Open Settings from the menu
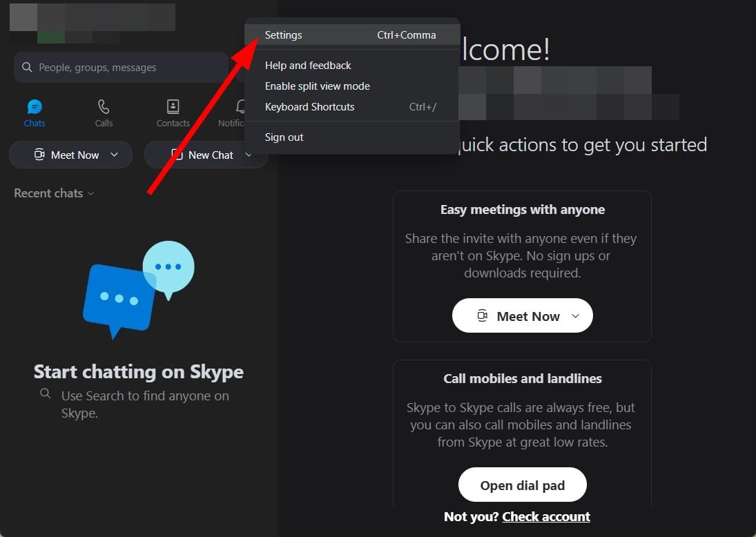The image size is (756, 537). [x=352, y=35]
